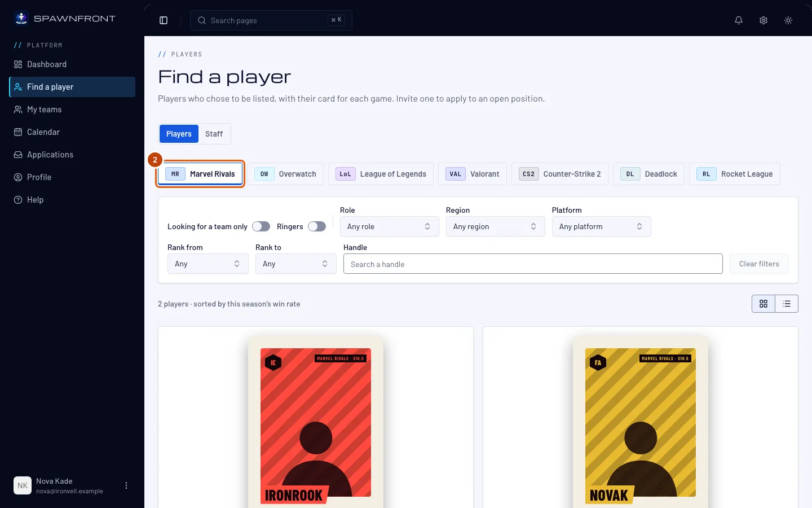Select the Players tab
Viewport: 812px width, 508px height.
pos(179,134)
